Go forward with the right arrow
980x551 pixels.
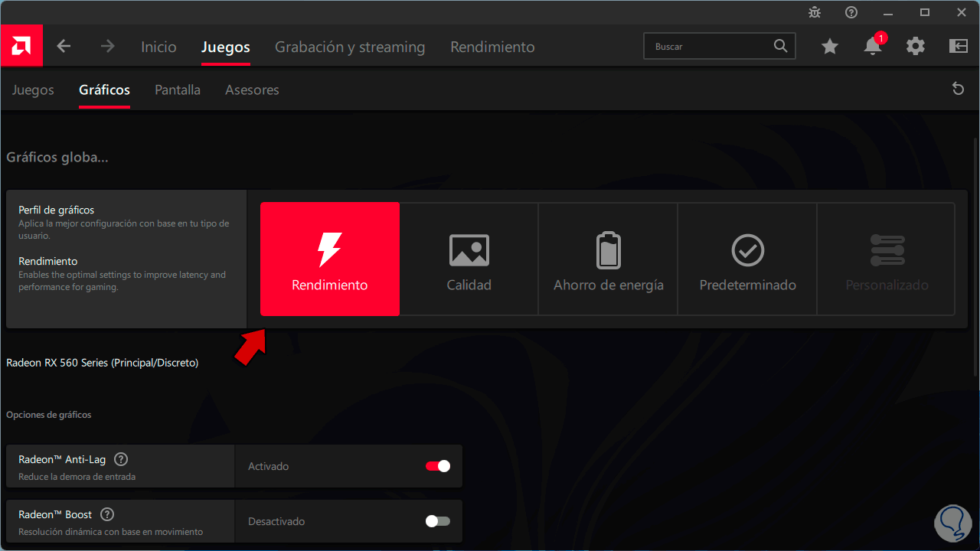point(108,47)
